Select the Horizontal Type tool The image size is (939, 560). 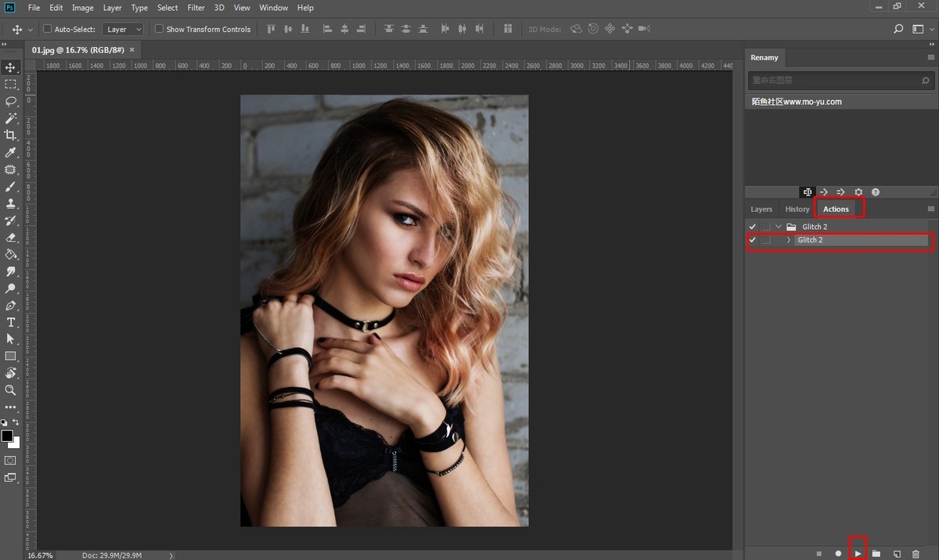(x=11, y=322)
